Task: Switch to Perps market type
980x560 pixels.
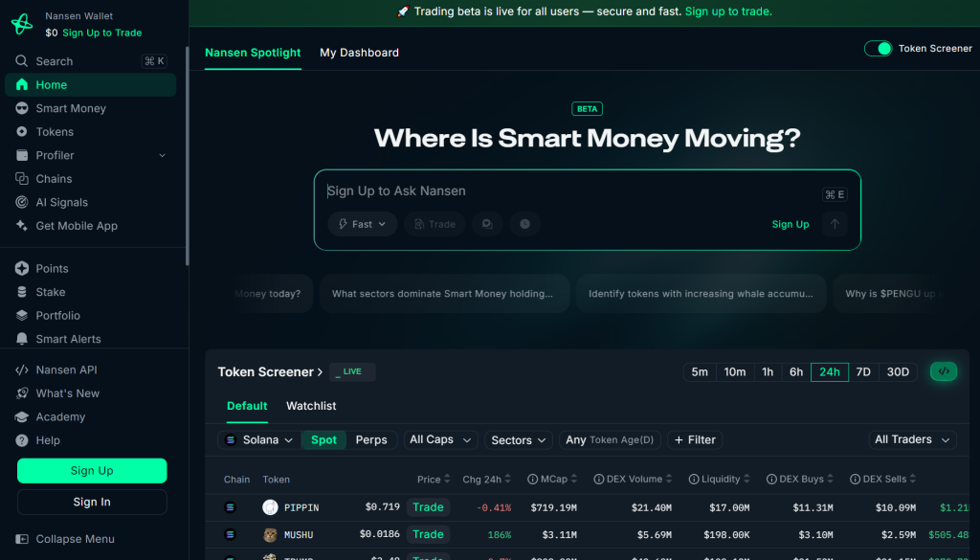Action: 371,439
